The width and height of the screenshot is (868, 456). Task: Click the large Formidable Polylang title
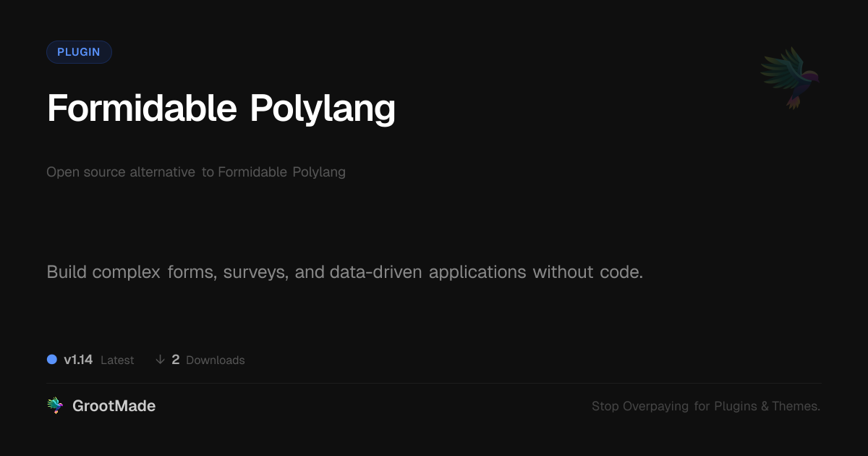[221, 109]
